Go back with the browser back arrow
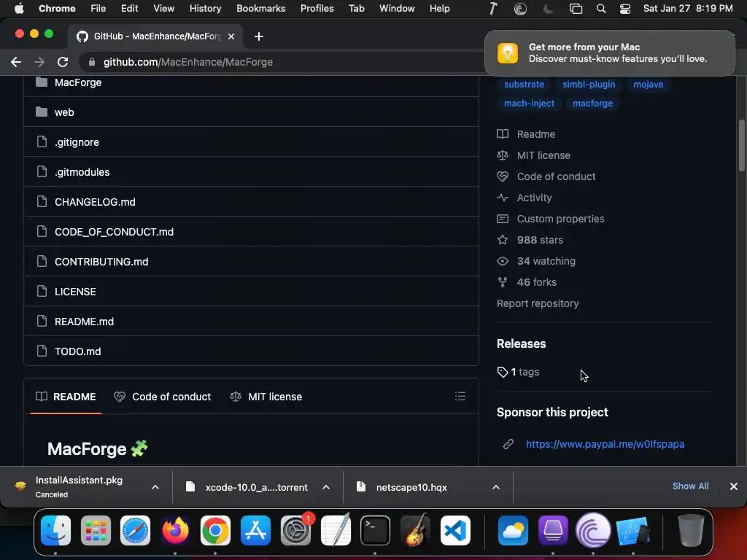 pyautogui.click(x=16, y=62)
